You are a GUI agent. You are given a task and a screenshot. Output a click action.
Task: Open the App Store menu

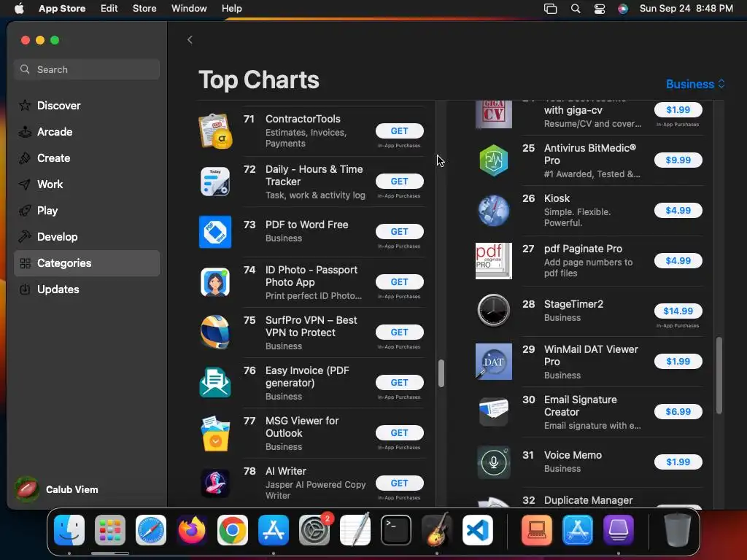tap(62, 9)
